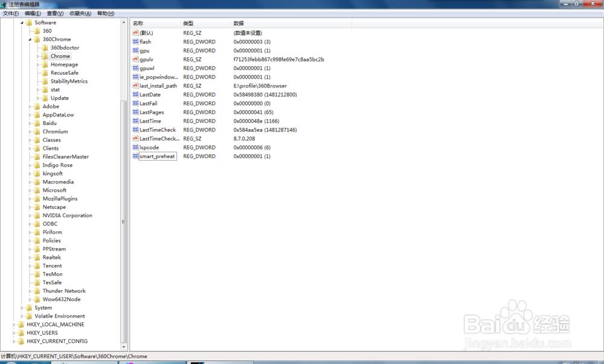Click the LastTime DWORD value icon
The image size is (604, 364).
(x=135, y=121)
